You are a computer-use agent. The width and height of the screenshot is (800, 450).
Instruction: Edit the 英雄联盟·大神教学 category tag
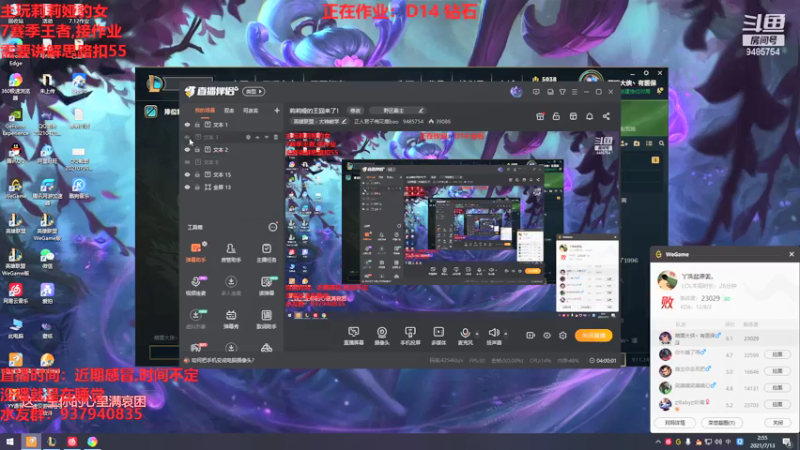coord(319,121)
